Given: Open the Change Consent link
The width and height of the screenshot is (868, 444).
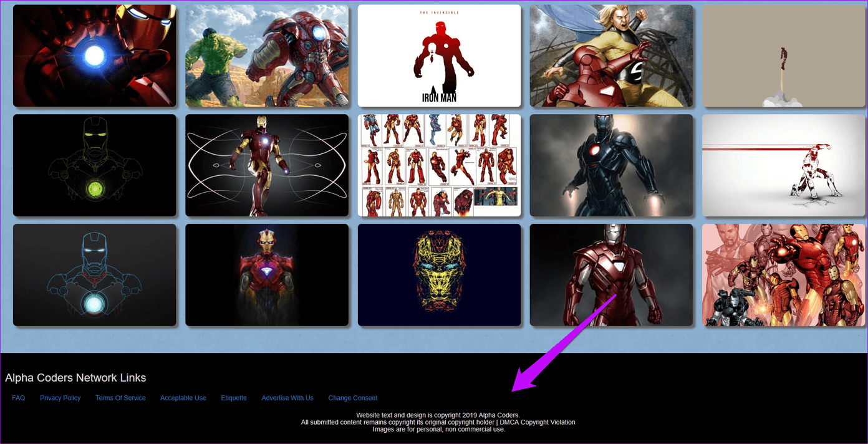Looking at the screenshot, I should tap(353, 398).
